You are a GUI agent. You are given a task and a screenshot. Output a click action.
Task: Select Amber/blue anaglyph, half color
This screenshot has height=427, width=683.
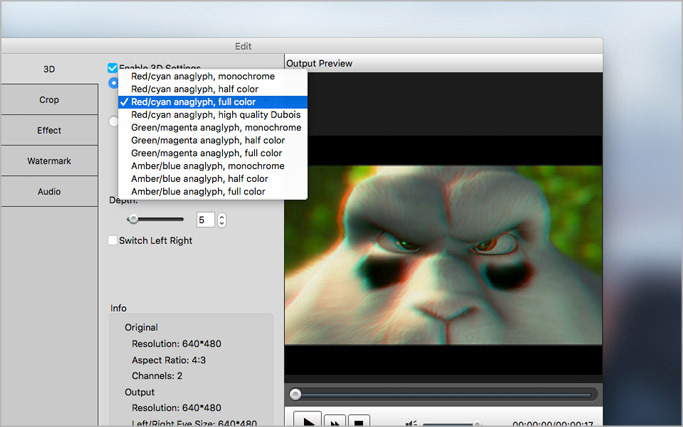coord(213,179)
